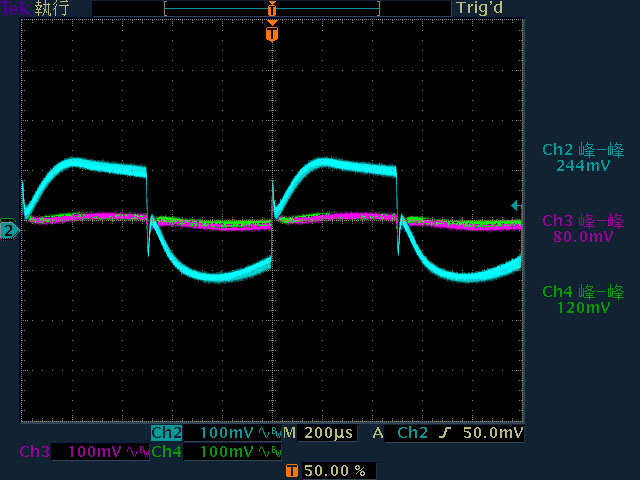Screen dimensions: 640x480
Task: Click the Ch4 bandwidth limit coupling icon
Action: tap(271, 452)
